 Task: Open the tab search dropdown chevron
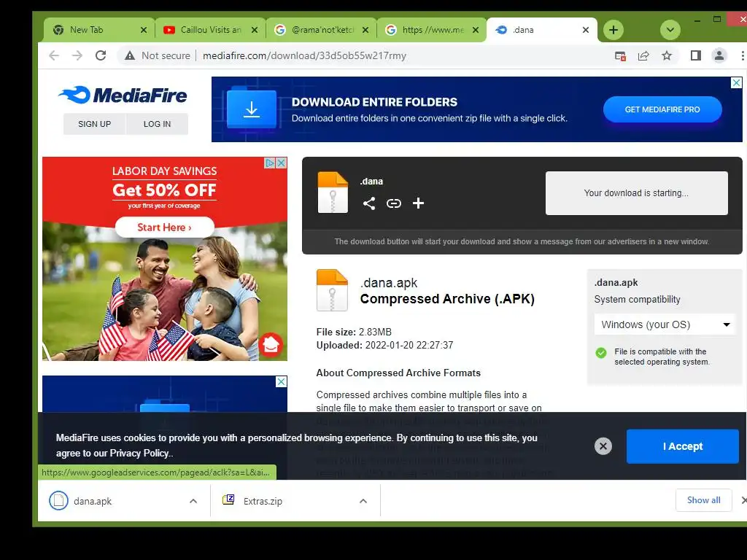(x=670, y=30)
